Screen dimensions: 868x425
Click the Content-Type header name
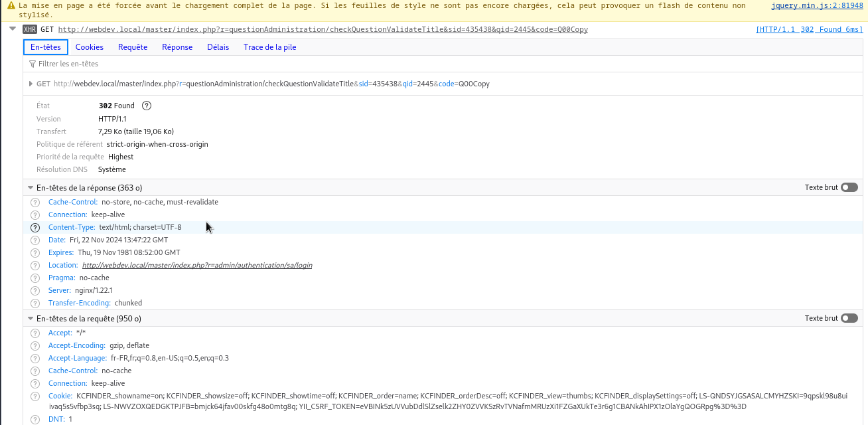click(x=72, y=227)
